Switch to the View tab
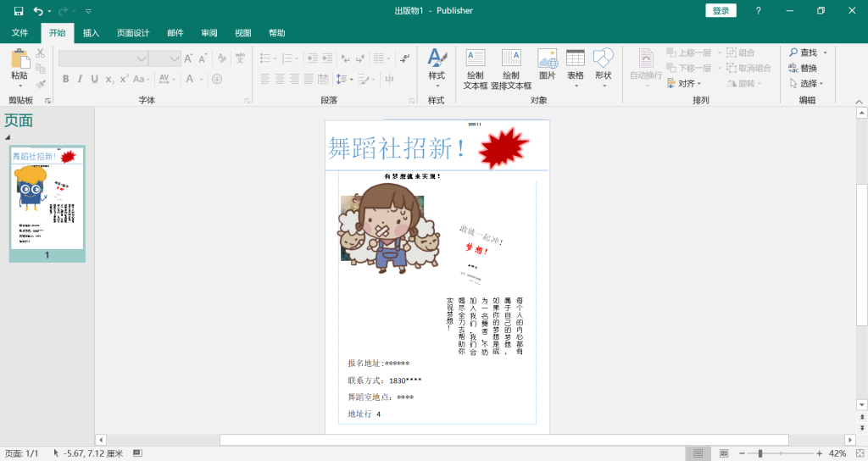 (242, 33)
